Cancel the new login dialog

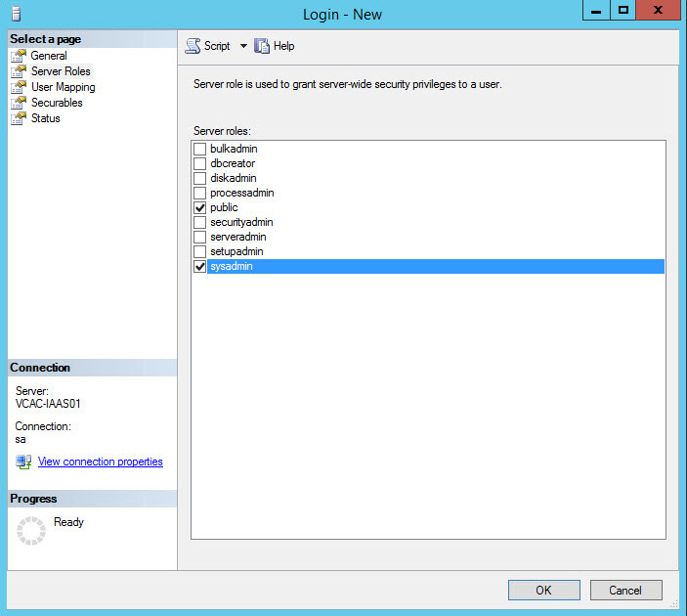click(x=625, y=591)
